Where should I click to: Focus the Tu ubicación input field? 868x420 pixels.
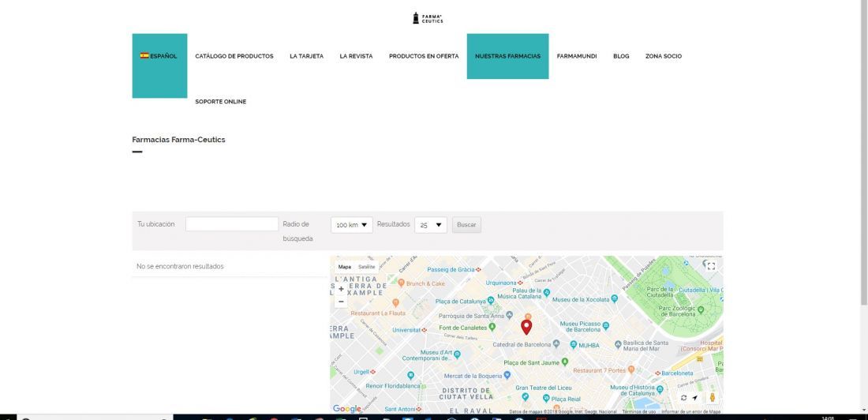tap(232, 224)
